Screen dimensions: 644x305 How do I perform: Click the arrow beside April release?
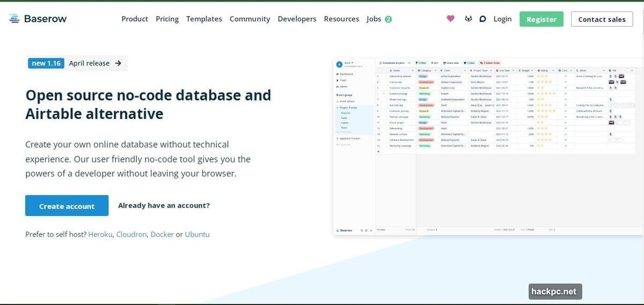pyautogui.click(x=118, y=63)
